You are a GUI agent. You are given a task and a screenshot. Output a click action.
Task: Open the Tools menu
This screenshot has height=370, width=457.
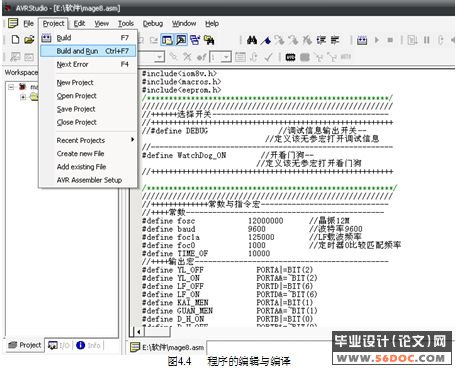(x=126, y=24)
